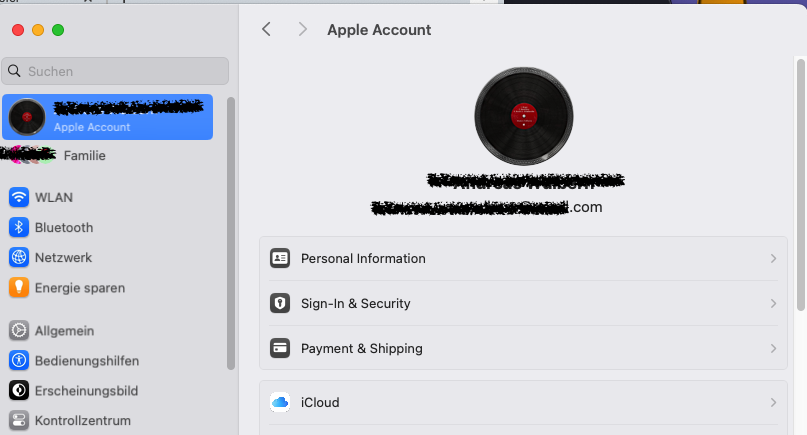Minimize the window with yellow button

click(38, 30)
